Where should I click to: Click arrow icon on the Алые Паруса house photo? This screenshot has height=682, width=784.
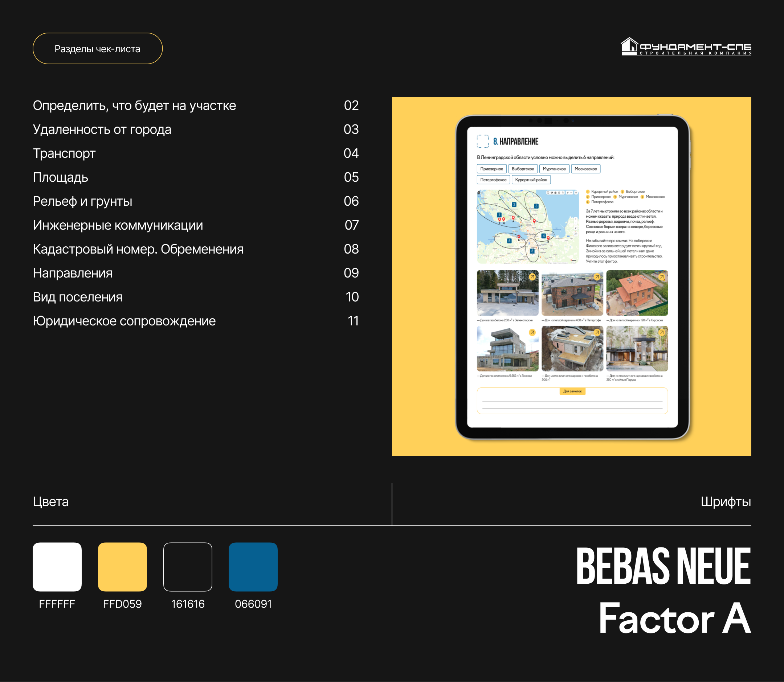point(662,332)
